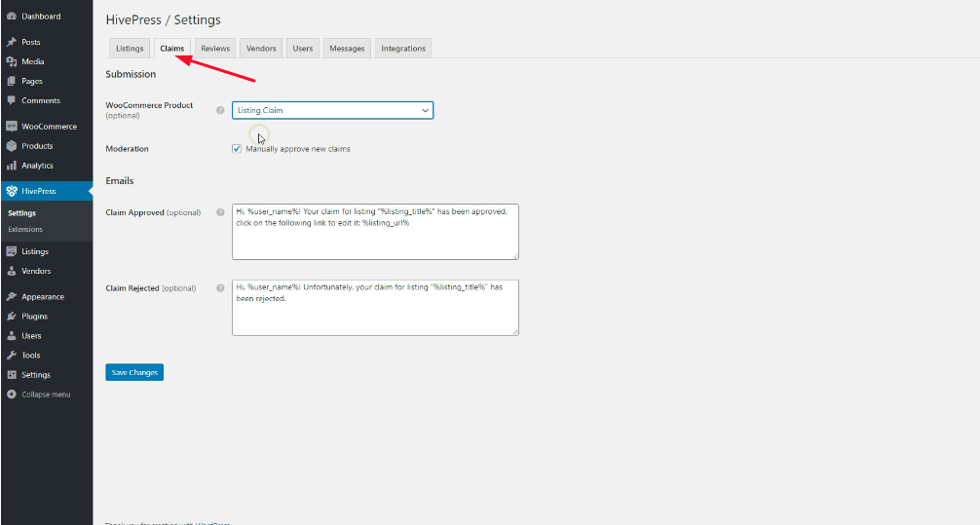This screenshot has width=980, height=525.
Task: Open the Dashboard menu label
Action: pos(41,17)
